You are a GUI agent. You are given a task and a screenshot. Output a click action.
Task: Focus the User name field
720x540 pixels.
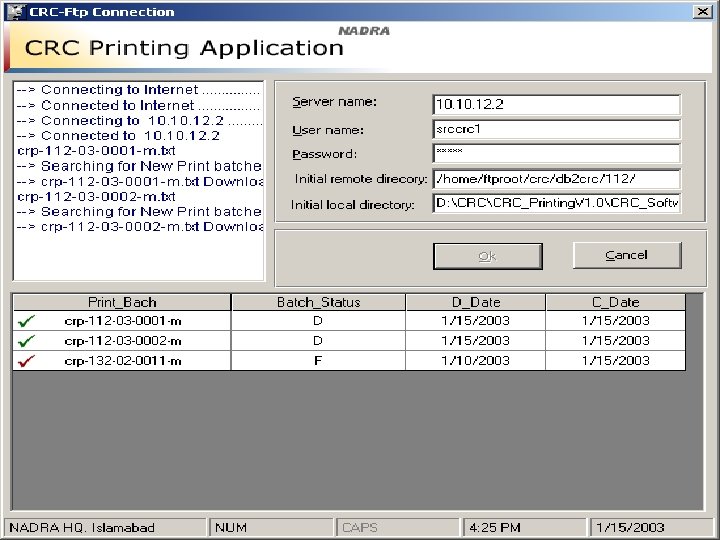[x=557, y=129]
